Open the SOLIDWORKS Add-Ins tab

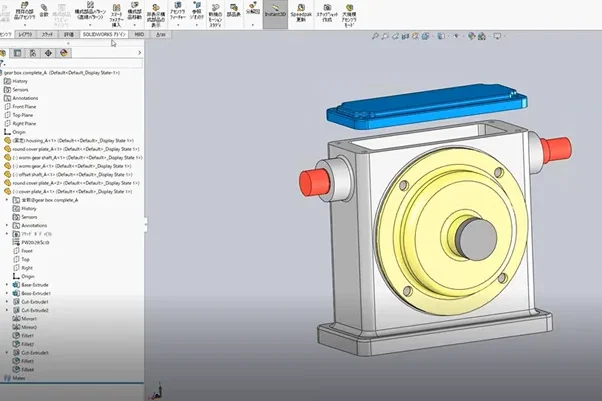coord(105,33)
